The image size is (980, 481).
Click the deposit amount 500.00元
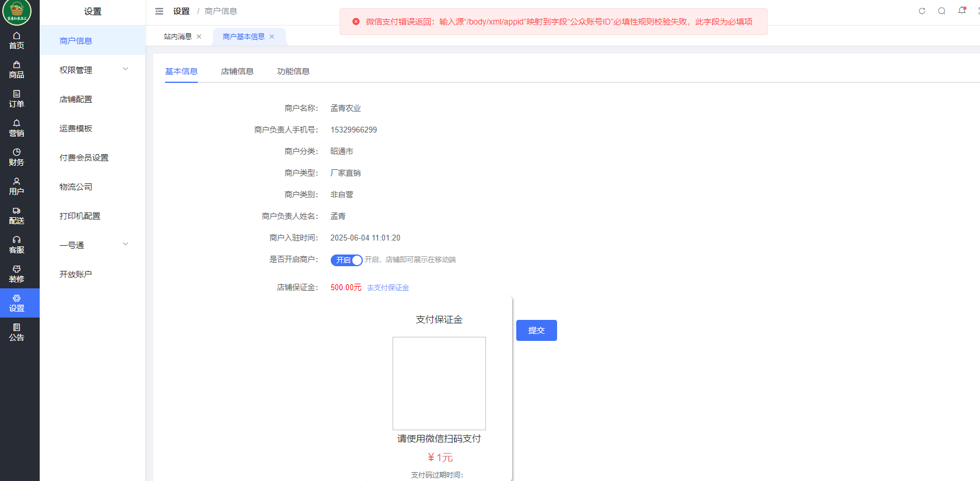tap(346, 287)
